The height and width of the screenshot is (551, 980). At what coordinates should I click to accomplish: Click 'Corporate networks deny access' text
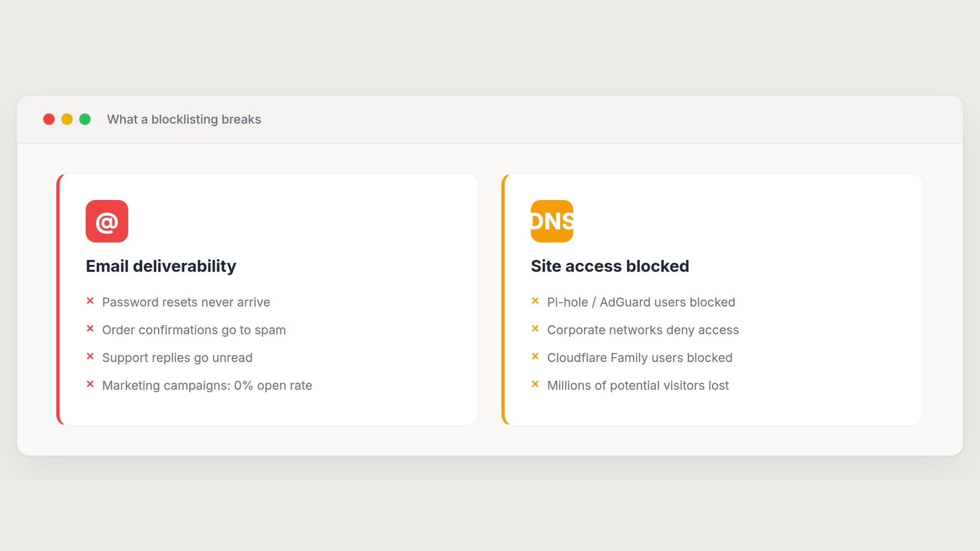coord(643,330)
